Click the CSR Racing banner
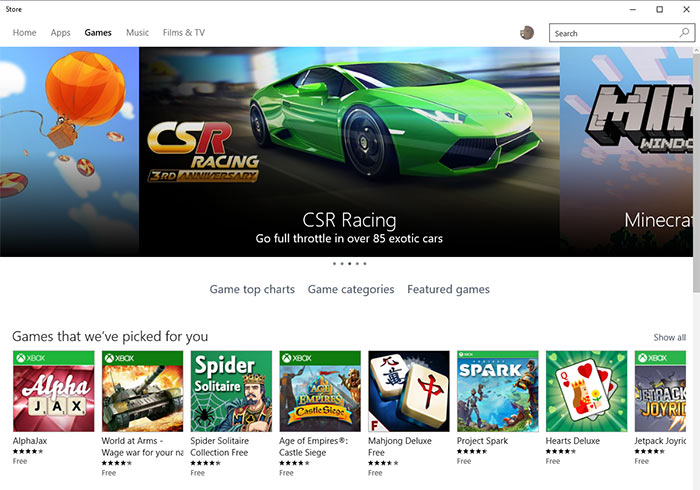The width and height of the screenshot is (700, 490). 350,152
